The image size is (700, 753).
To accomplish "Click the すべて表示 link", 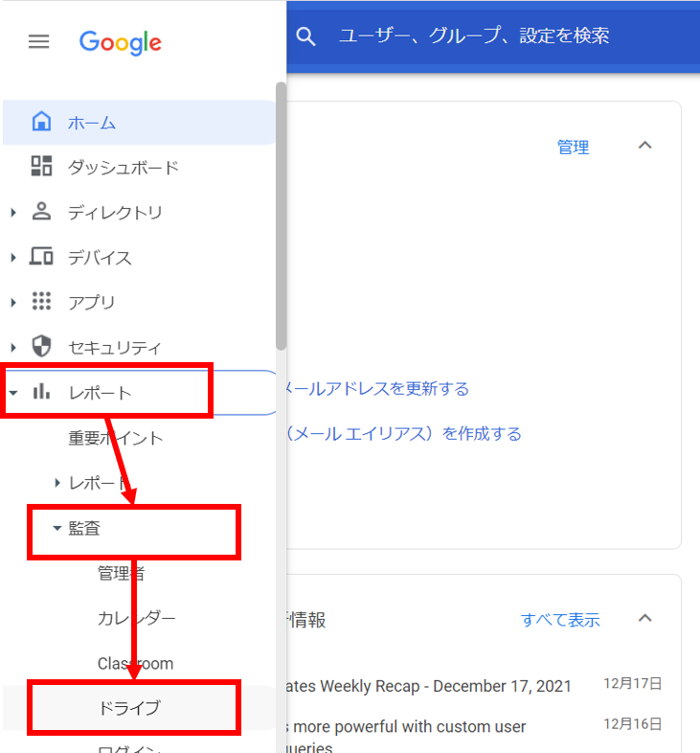I will [560, 620].
